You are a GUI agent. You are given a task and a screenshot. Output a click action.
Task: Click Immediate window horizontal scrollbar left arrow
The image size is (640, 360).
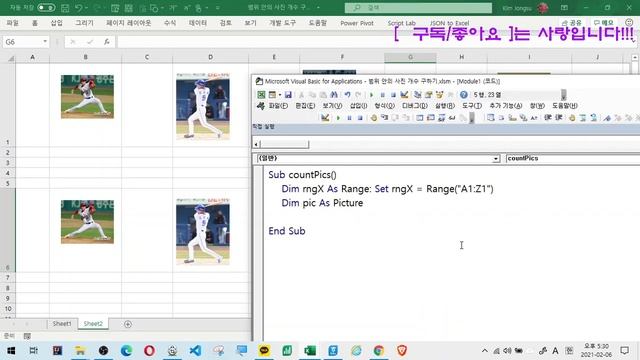tap(256, 144)
